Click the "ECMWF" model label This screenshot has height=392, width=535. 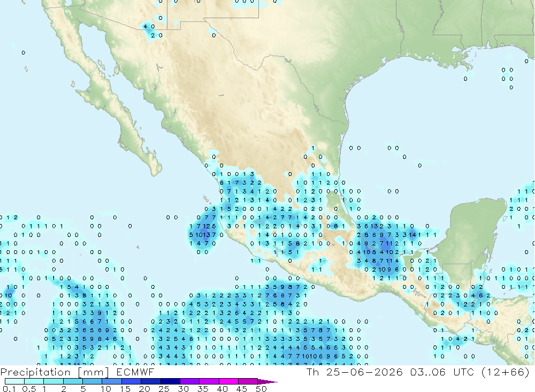coord(135,372)
